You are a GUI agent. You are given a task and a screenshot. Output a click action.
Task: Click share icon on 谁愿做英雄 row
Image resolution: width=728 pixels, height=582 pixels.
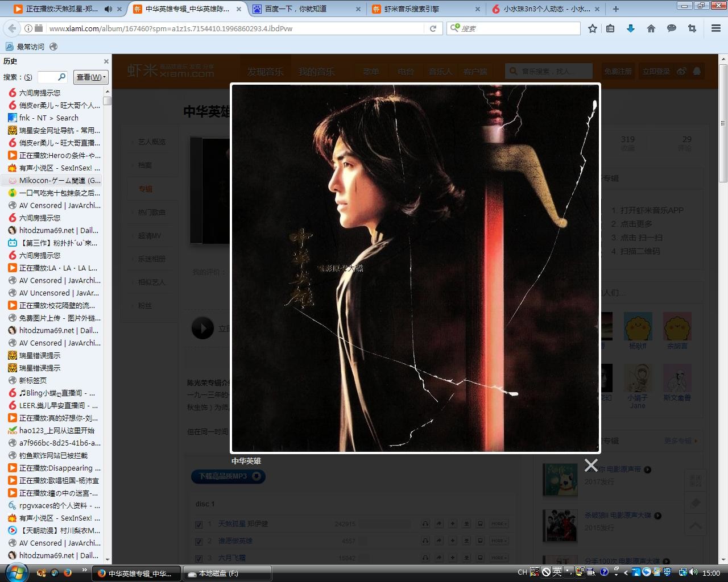click(439, 541)
